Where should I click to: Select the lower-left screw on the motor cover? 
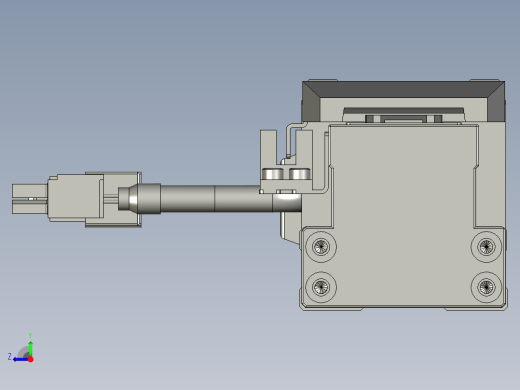(x=321, y=287)
